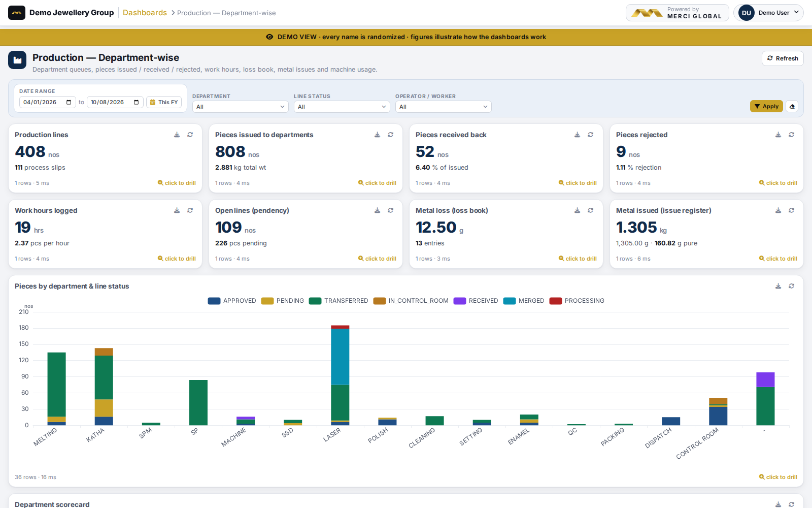Edit the end date 10/08/2026 field

pos(115,102)
